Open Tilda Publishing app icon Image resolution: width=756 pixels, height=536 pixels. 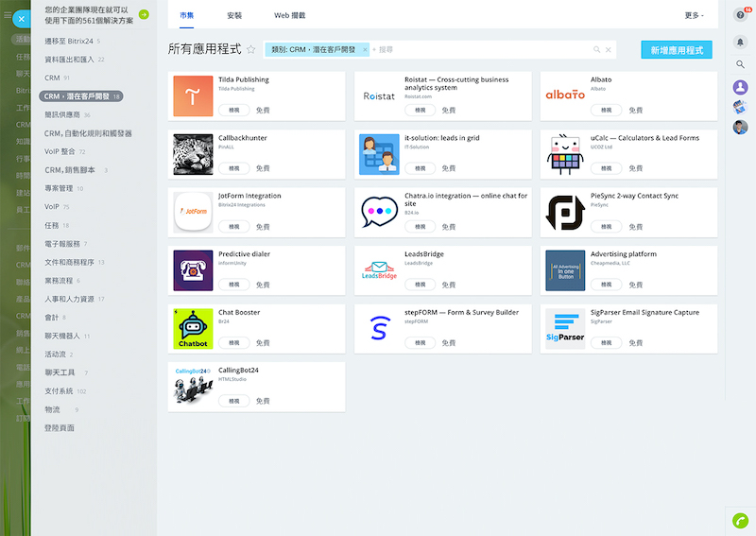[x=193, y=96]
